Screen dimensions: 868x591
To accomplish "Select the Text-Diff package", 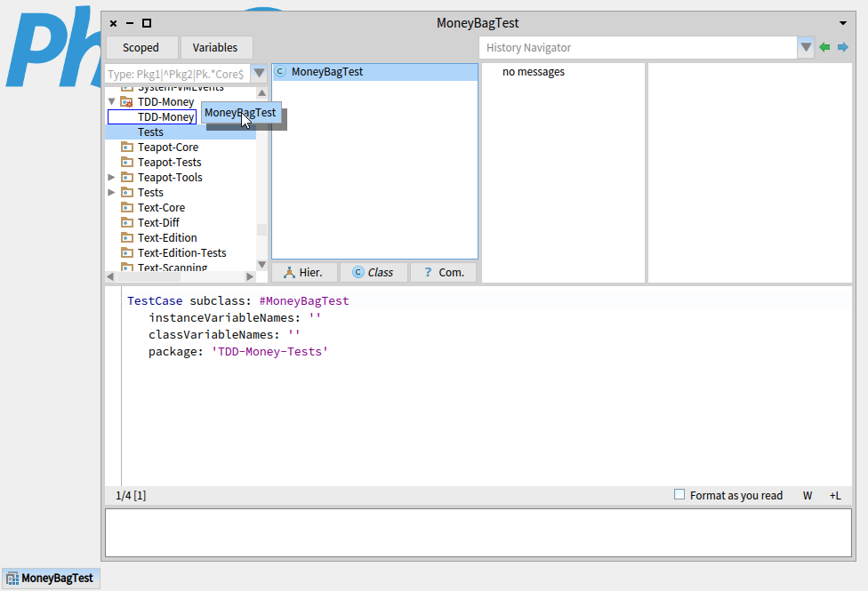I will (x=158, y=222).
